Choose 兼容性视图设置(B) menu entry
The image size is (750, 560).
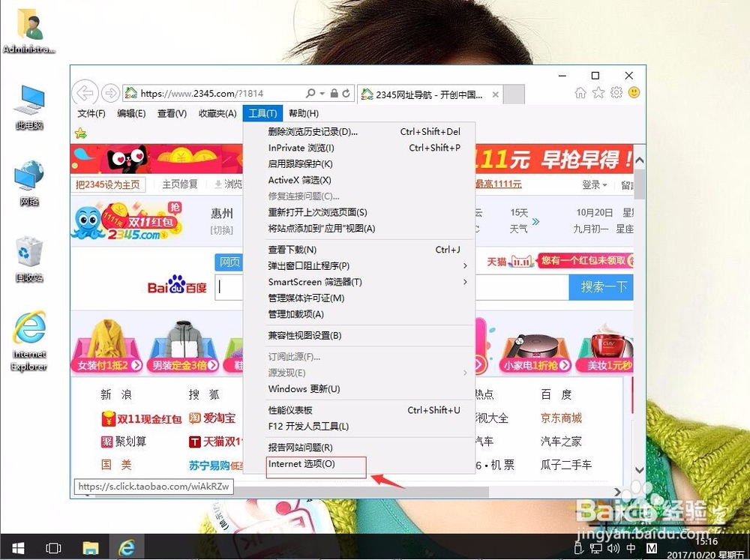click(x=359, y=336)
